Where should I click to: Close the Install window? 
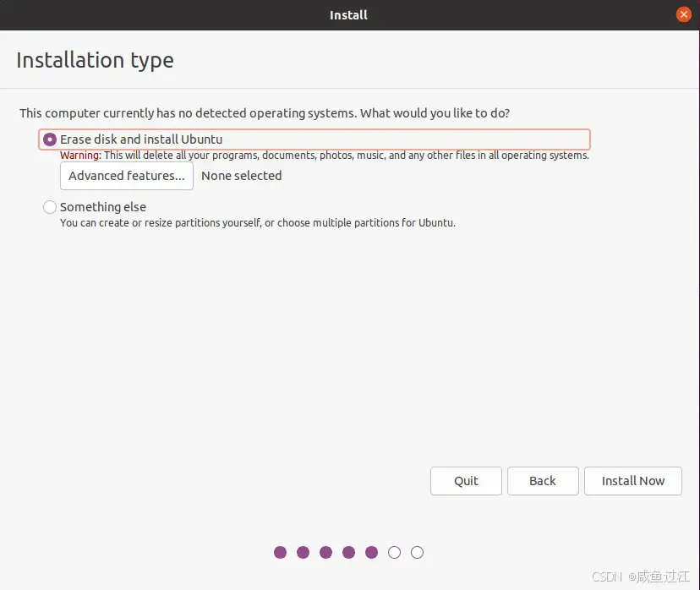(683, 14)
